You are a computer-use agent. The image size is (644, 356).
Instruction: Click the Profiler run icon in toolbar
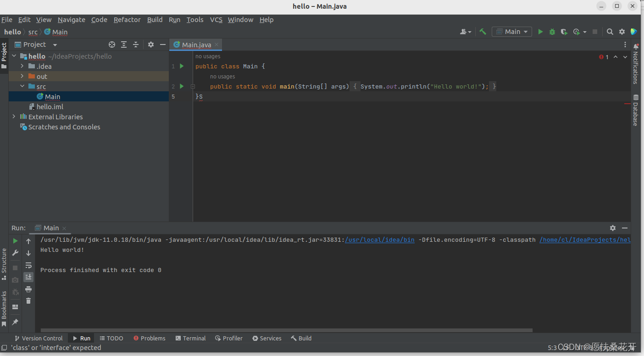[577, 32]
